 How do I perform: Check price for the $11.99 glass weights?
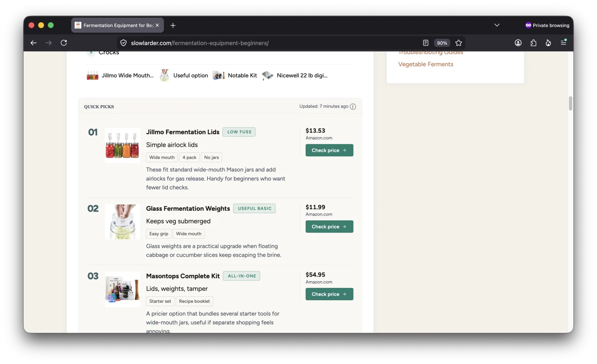pos(329,227)
